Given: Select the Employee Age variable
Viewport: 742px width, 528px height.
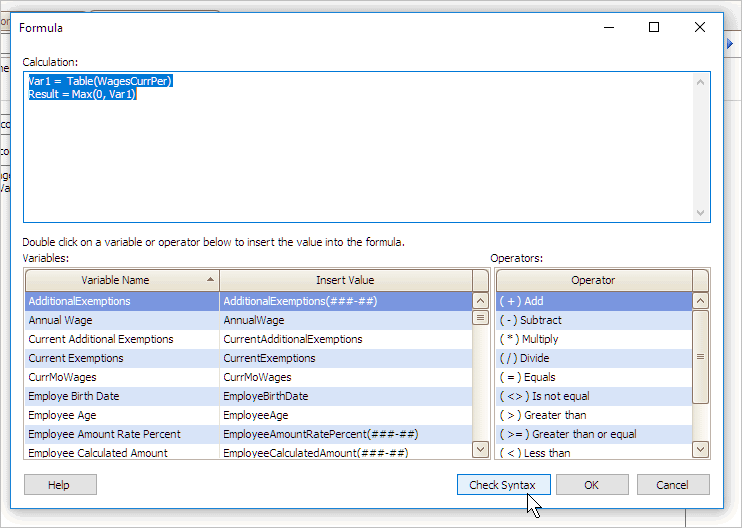Looking at the screenshot, I should point(122,415).
